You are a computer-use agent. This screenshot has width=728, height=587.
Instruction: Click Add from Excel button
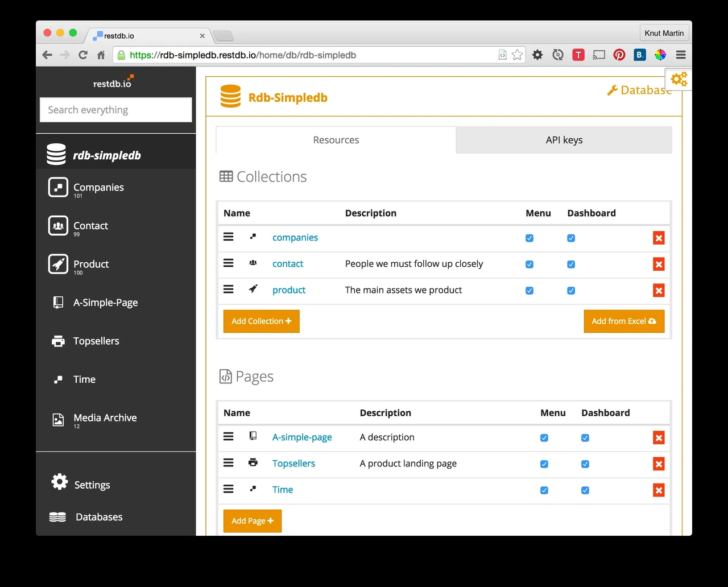(623, 321)
